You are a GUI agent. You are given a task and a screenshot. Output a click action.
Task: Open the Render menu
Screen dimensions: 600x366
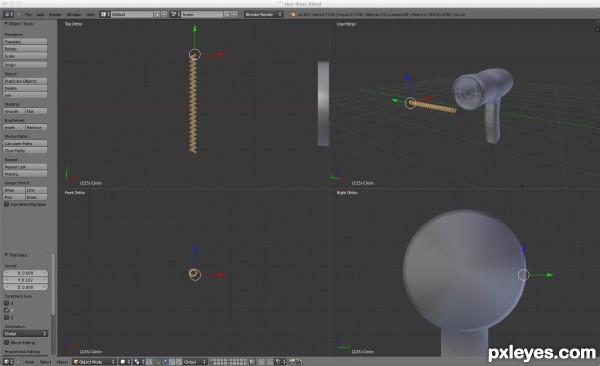(x=55, y=14)
